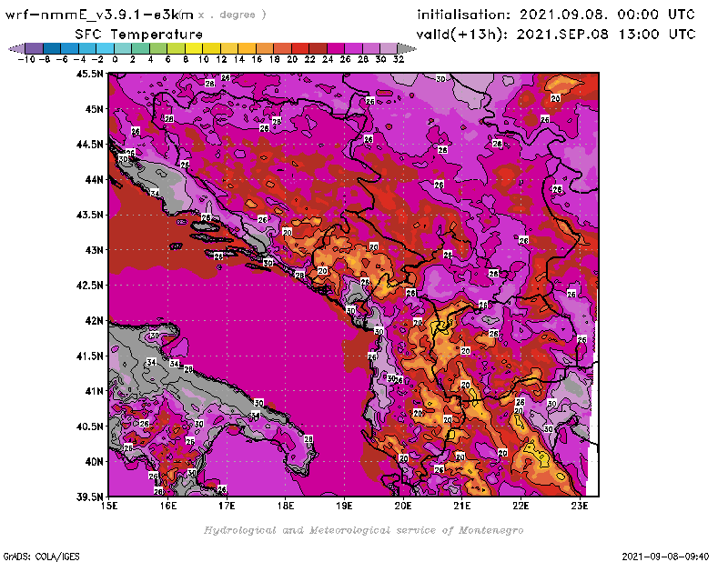Click the '18E' longitude axis label
The height and width of the screenshot is (562, 728).
[x=286, y=506]
